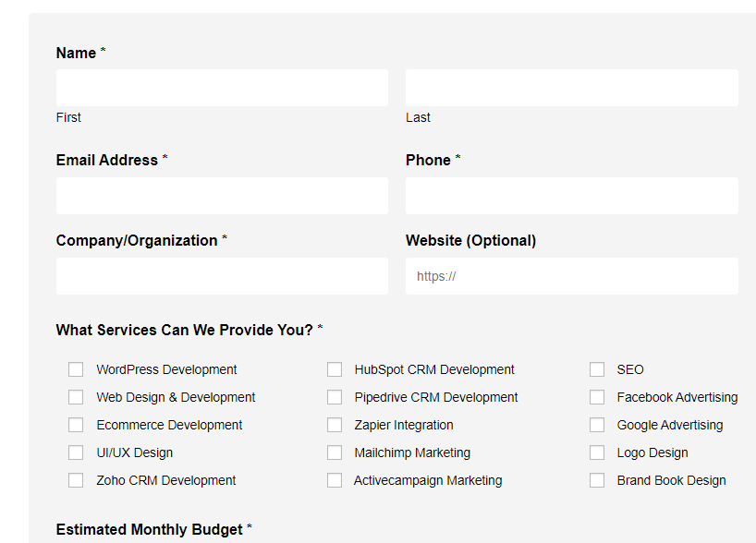The height and width of the screenshot is (543, 756).
Task: Enable Facebook Advertising option
Action: (597, 397)
